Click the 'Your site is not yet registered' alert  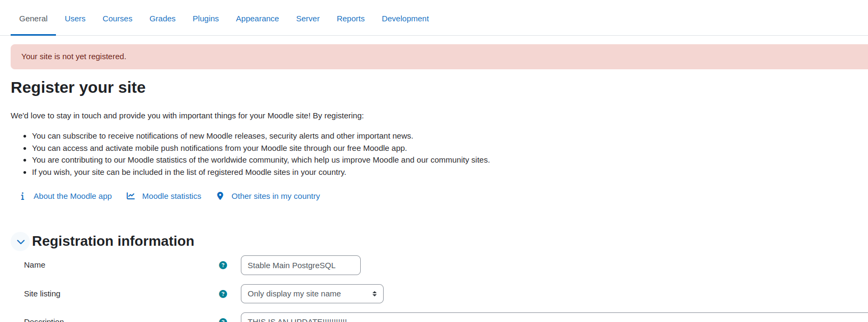click(439, 57)
